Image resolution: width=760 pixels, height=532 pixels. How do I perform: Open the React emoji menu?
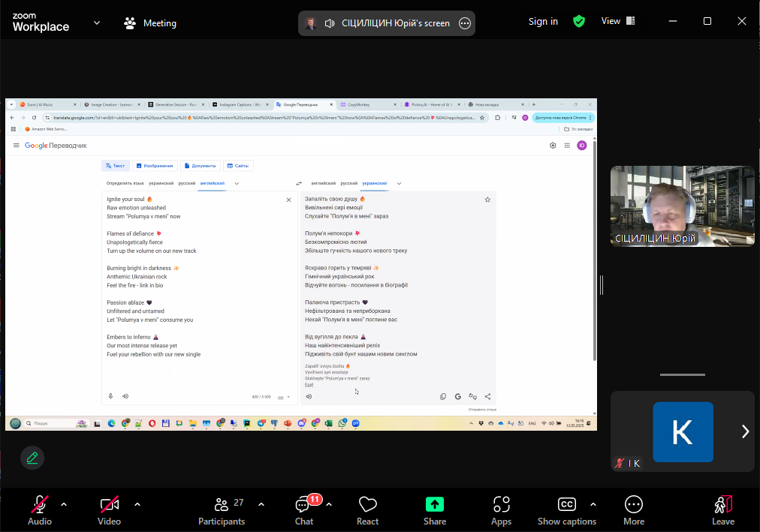click(367, 511)
